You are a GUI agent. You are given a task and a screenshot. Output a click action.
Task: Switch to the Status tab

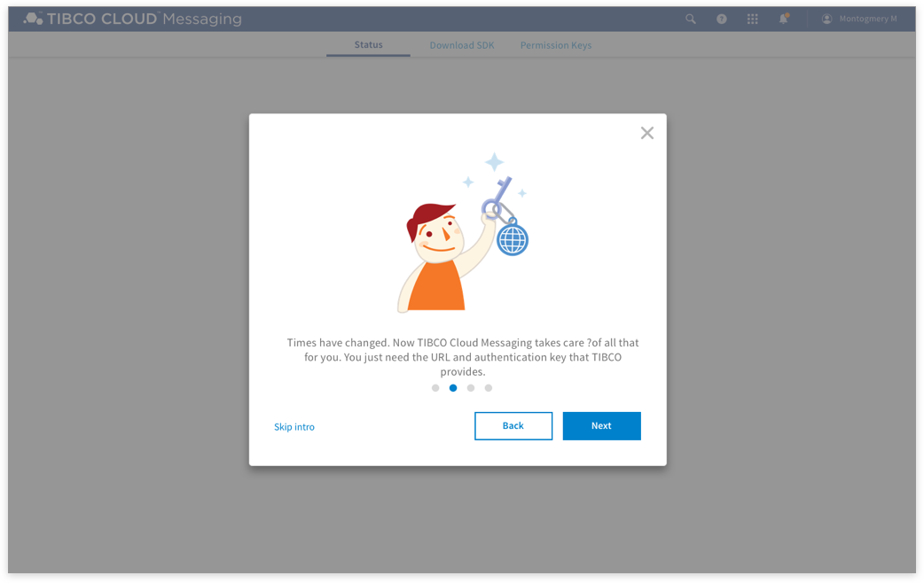coord(368,45)
